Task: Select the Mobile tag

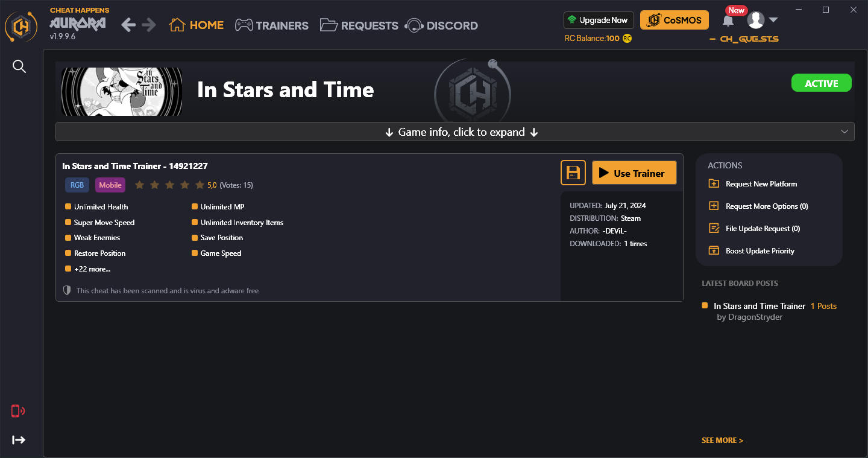Action: point(110,185)
